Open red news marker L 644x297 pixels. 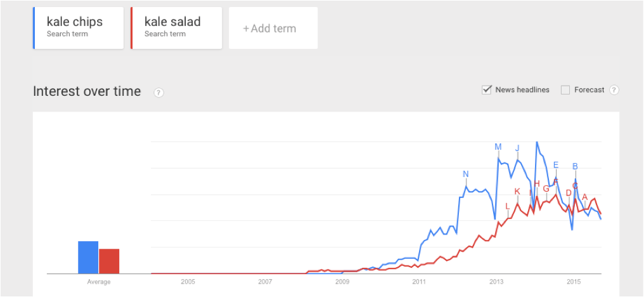click(x=508, y=206)
